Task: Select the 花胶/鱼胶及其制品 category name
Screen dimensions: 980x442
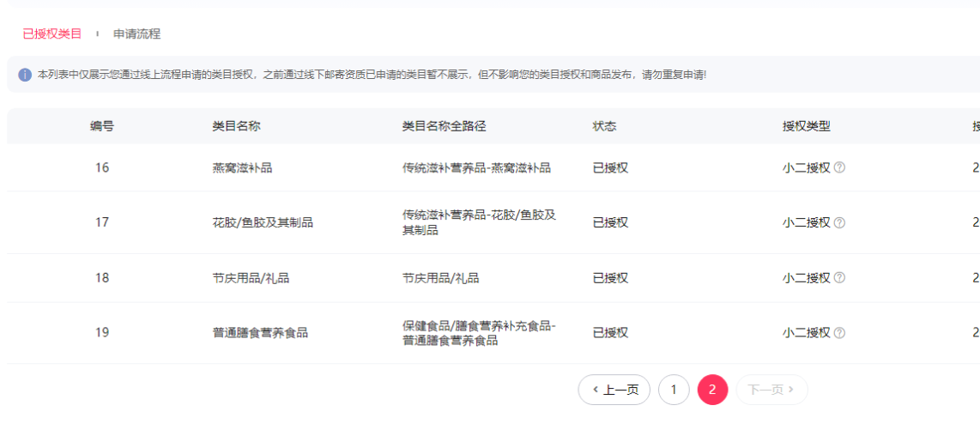Action: coord(263,222)
